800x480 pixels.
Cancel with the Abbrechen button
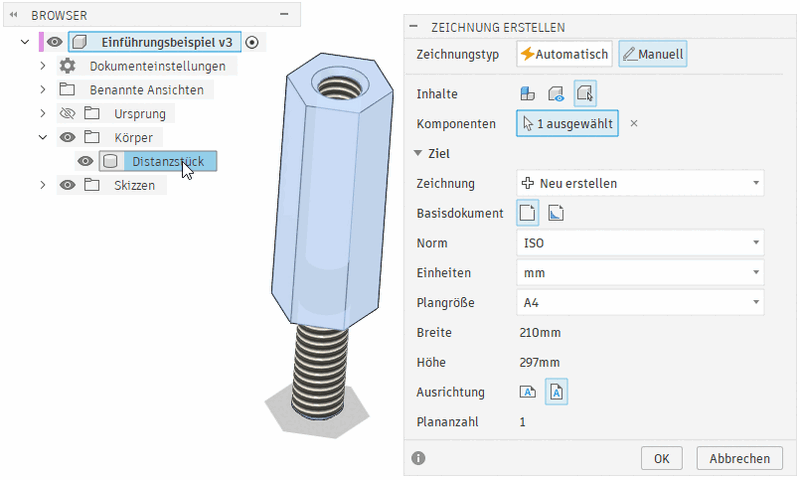[x=739, y=459]
